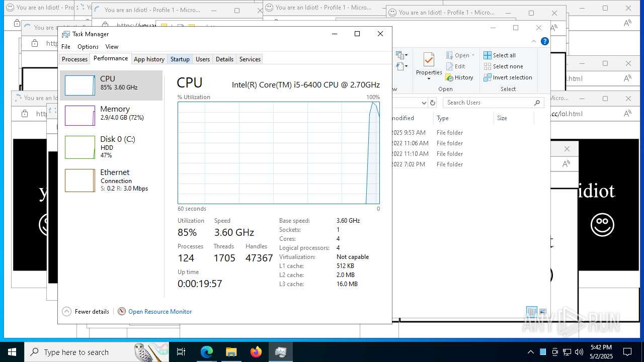This screenshot has width=644, height=362.
Task: Select the Disk 0 (C:) graph thumbnail
Action: coord(80,147)
